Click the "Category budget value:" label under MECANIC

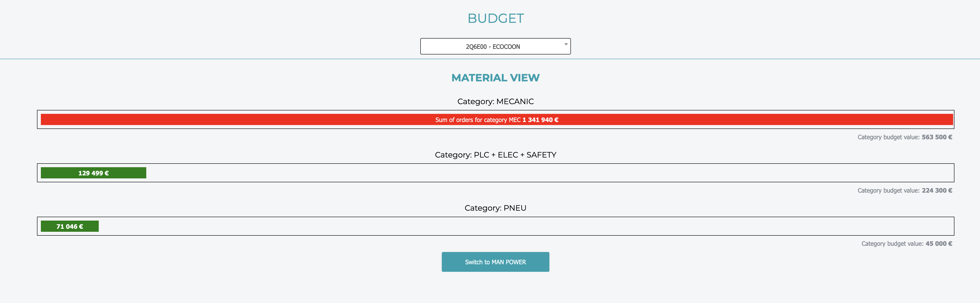(x=888, y=137)
